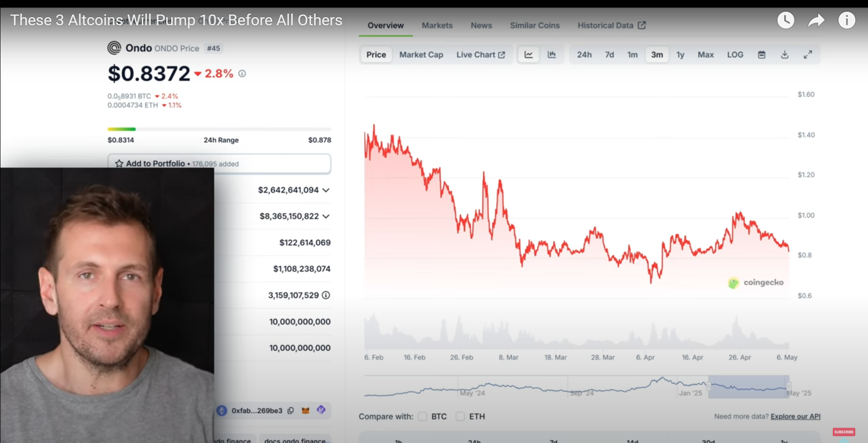Click the Explore our API link
This screenshot has width=868, height=443.
pyautogui.click(x=795, y=416)
